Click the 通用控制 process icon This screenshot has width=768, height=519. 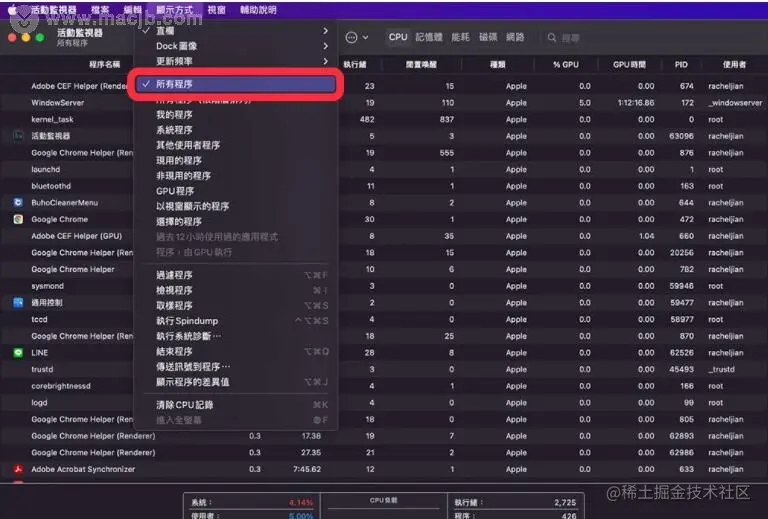[18, 302]
